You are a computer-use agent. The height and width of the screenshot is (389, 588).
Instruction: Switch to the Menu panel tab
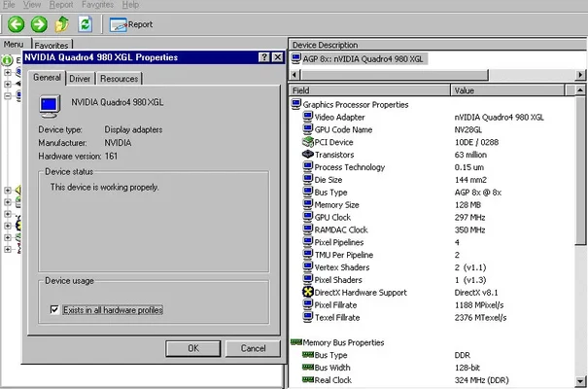point(14,45)
